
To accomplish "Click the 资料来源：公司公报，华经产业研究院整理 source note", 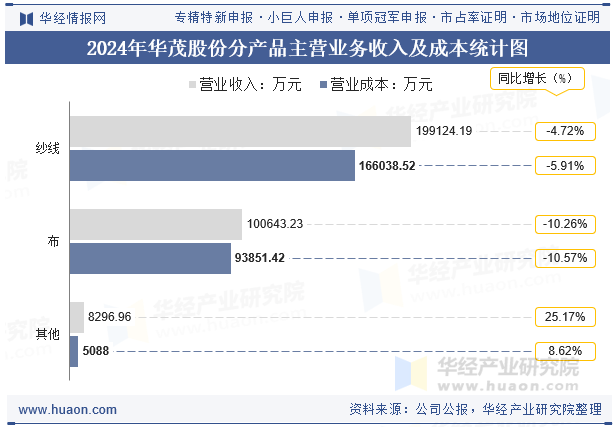I will point(475,410).
